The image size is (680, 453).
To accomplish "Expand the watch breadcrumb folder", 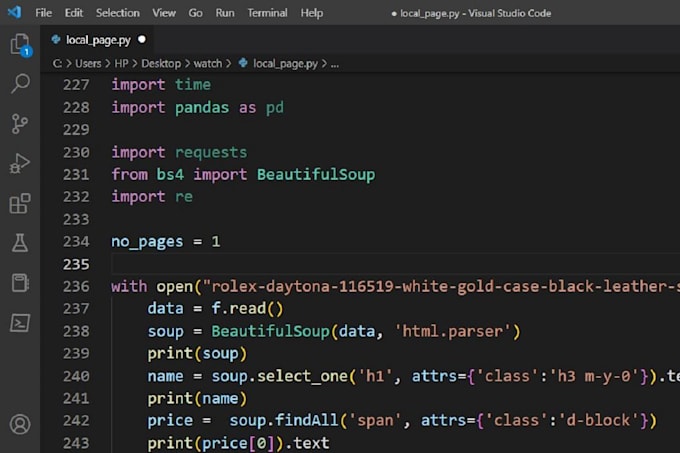I will coord(208,63).
